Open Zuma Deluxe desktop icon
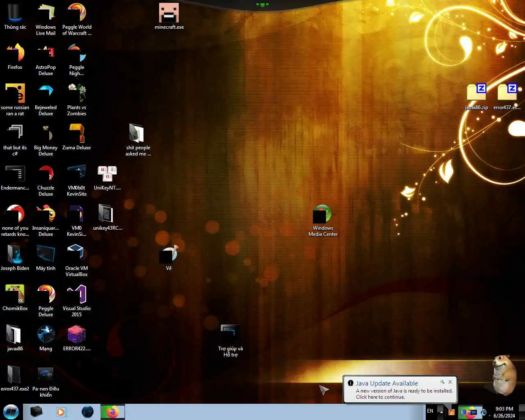The height and width of the screenshot is (420, 525). click(77, 137)
